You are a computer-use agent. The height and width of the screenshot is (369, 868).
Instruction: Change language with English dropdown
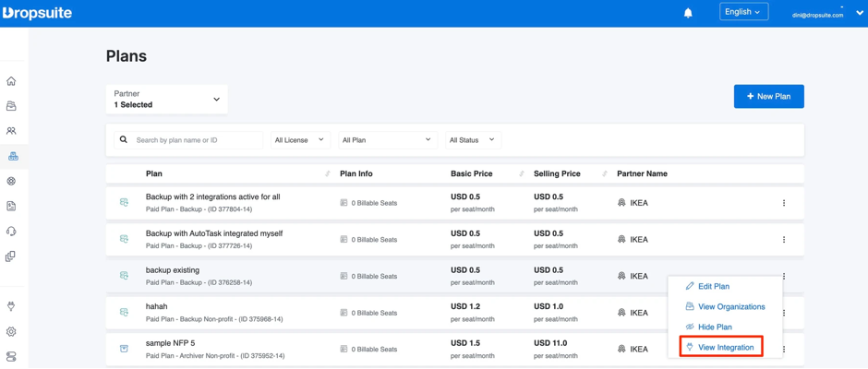(743, 12)
